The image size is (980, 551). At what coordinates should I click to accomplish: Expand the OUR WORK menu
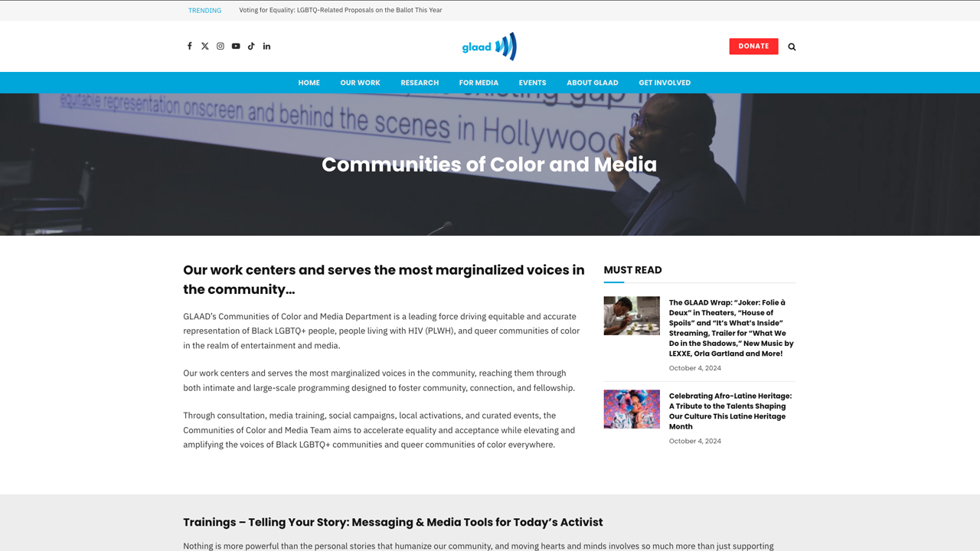(360, 83)
